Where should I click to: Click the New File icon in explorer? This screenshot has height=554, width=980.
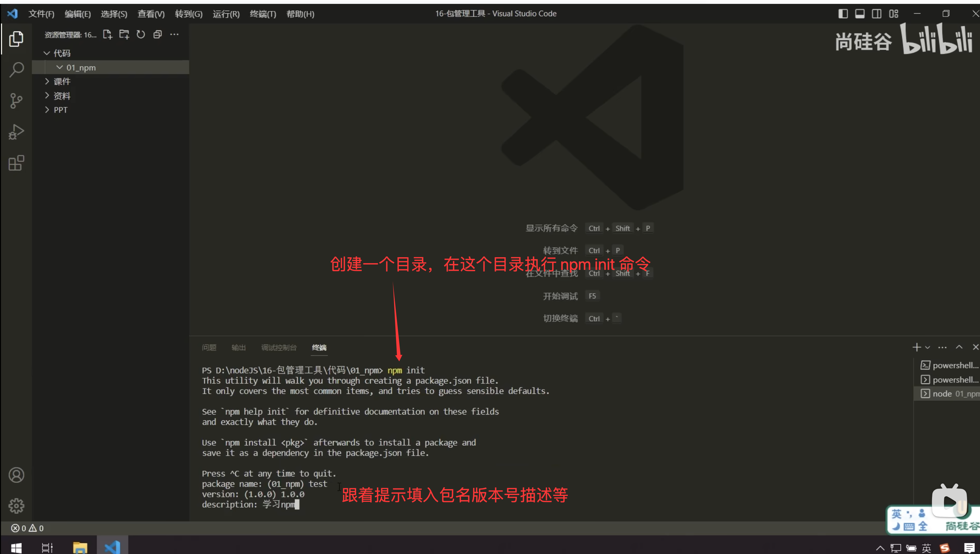[x=108, y=35]
